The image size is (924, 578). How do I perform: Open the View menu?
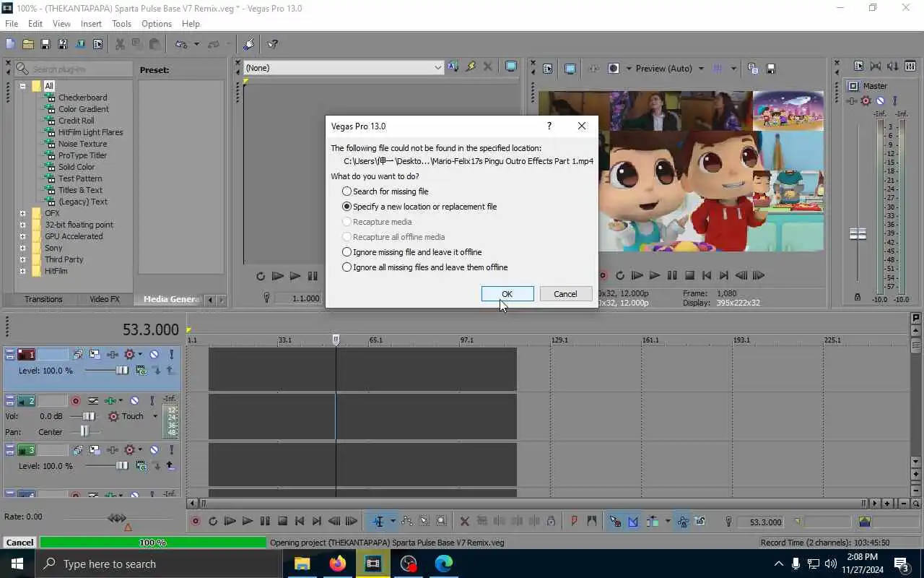(62, 24)
